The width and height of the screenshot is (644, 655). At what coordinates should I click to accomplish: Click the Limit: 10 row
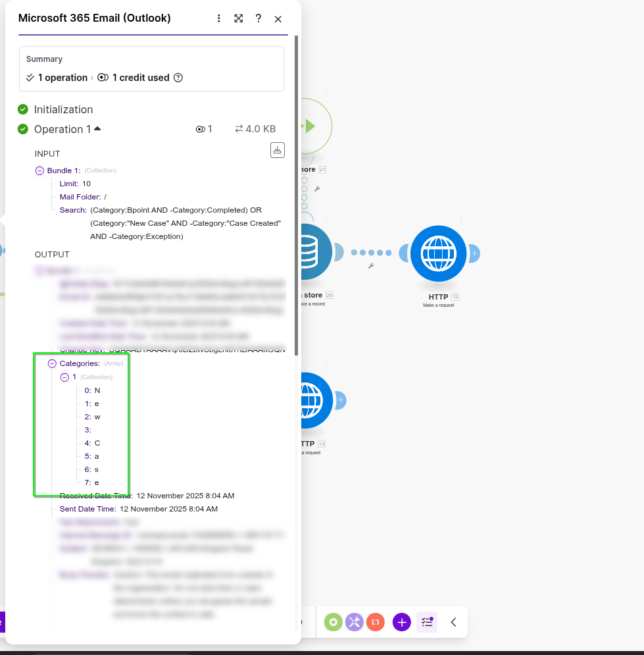tap(75, 184)
